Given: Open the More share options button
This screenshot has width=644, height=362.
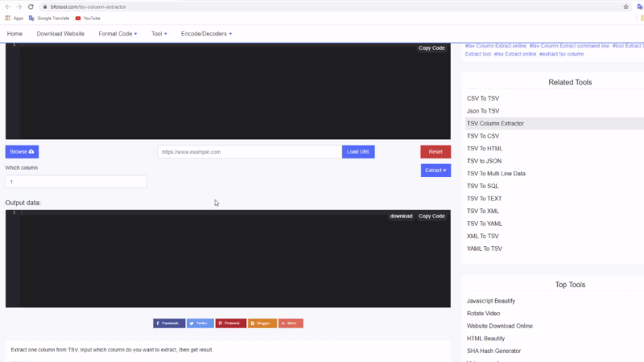Looking at the screenshot, I should point(291,323).
